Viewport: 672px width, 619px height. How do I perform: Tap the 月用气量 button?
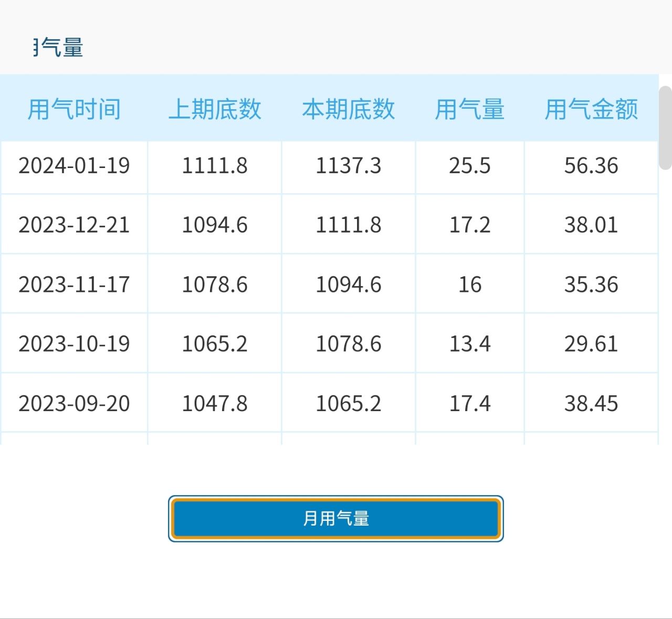[x=336, y=519]
